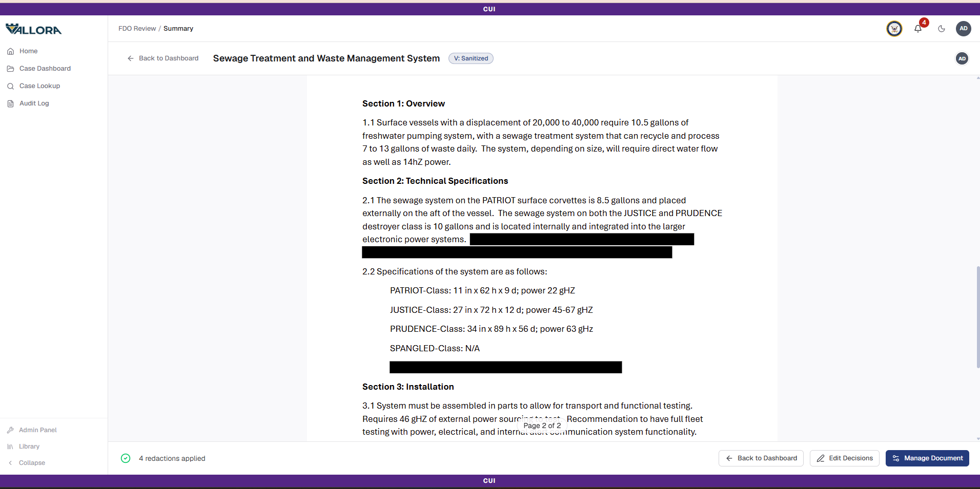Viewport: 980px width, 489px height.
Task: Click Manage Document button
Action: pos(927,458)
